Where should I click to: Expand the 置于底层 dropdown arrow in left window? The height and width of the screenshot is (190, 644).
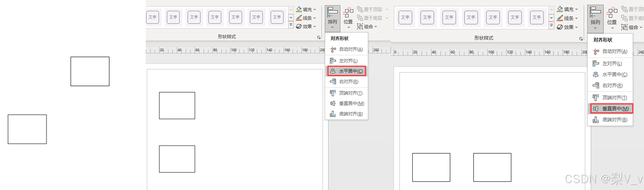tap(387, 18)
